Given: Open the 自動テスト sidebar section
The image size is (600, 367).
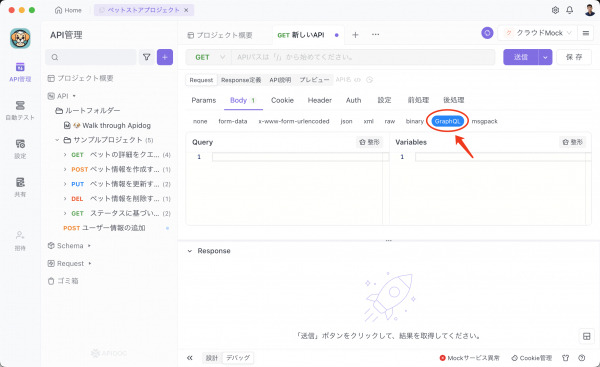Looking at the screenshot, I should (x=20, y=110).
